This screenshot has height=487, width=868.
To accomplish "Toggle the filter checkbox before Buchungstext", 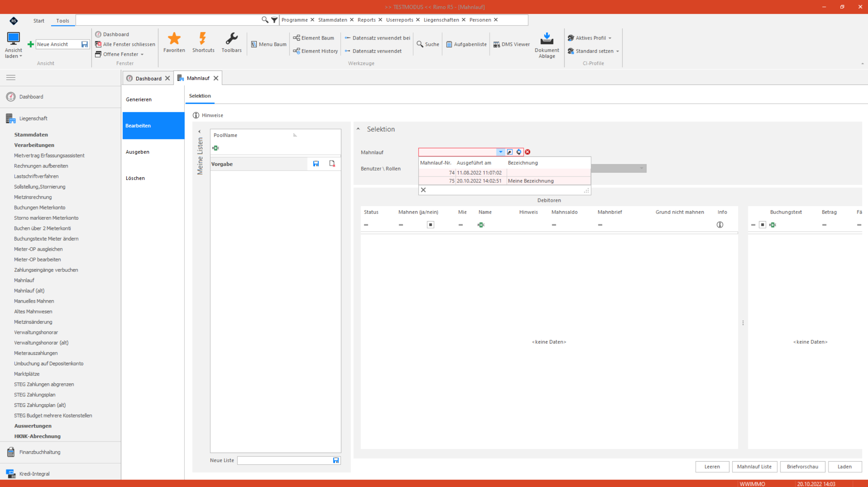I will 762,225.
